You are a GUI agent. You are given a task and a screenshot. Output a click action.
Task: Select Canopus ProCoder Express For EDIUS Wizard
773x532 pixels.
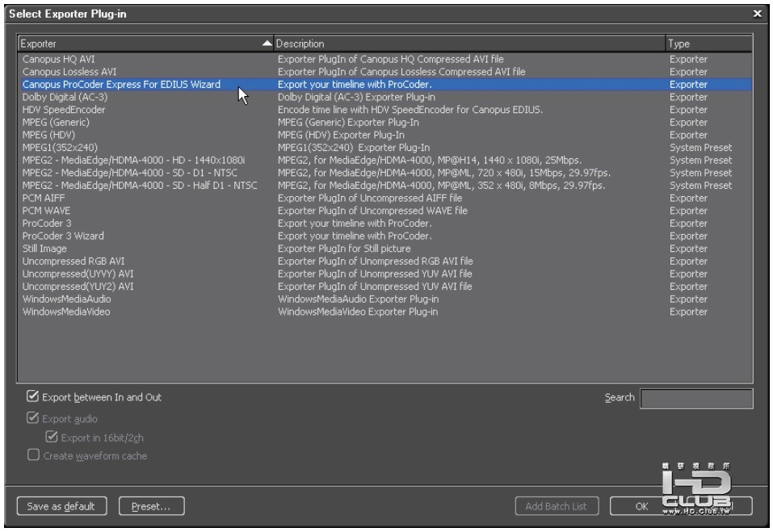[384, 84]
